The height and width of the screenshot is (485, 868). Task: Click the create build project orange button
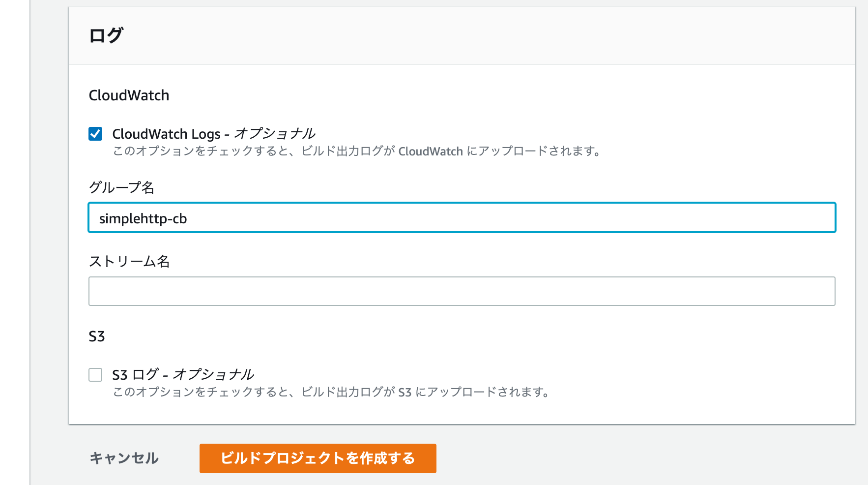(318, 458)
